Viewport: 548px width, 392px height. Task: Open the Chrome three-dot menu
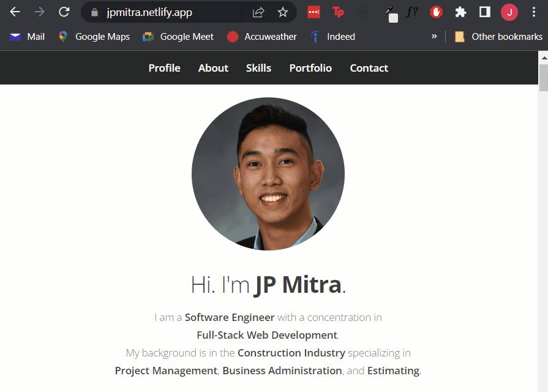tap(534, 12)
